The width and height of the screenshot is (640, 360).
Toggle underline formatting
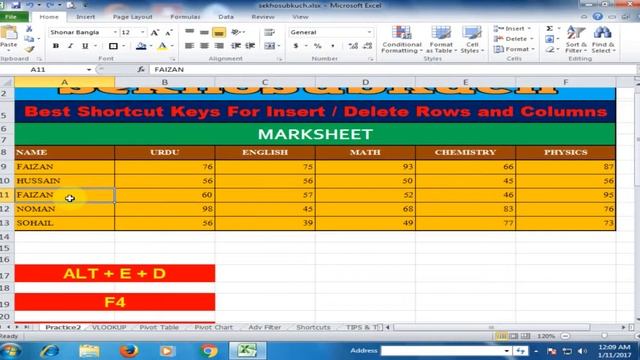click(x=85, y=46)
